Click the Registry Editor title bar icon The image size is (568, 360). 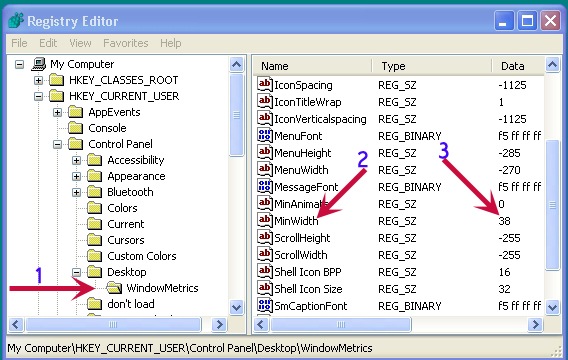pyautogui.click(x=16, y=20)
